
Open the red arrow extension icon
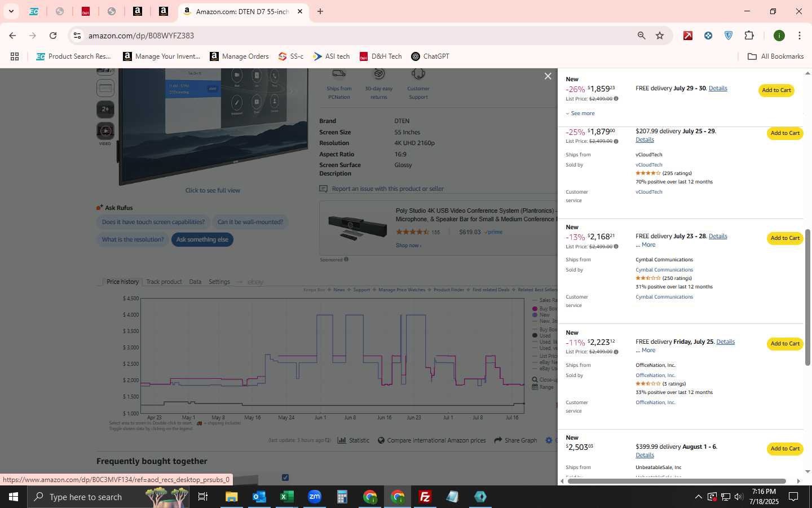(688, 36)
